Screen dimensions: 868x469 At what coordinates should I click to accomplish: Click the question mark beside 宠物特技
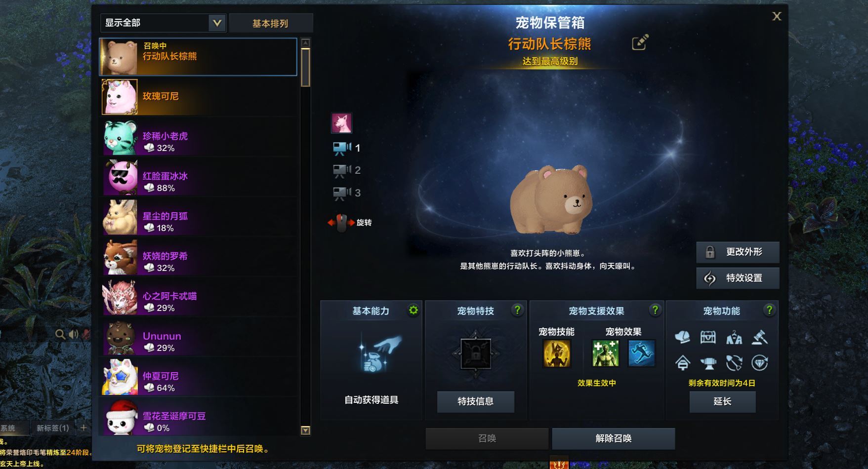(517, 310)
